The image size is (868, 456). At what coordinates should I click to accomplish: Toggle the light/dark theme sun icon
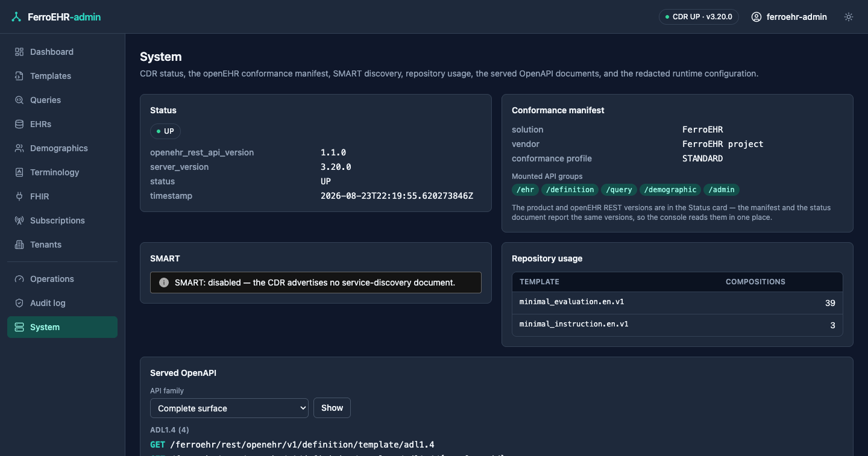849,17
